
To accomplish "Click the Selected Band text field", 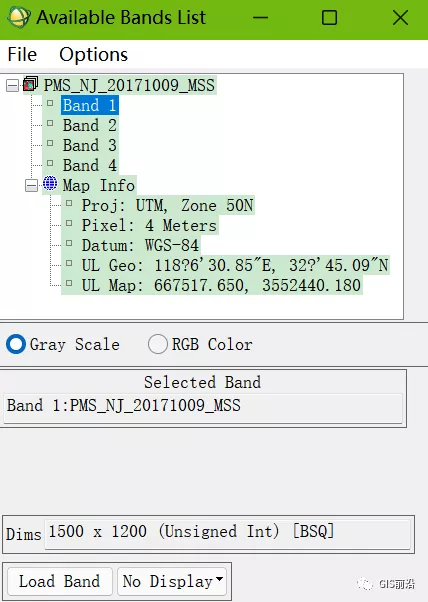I will [x=203, y=407].
